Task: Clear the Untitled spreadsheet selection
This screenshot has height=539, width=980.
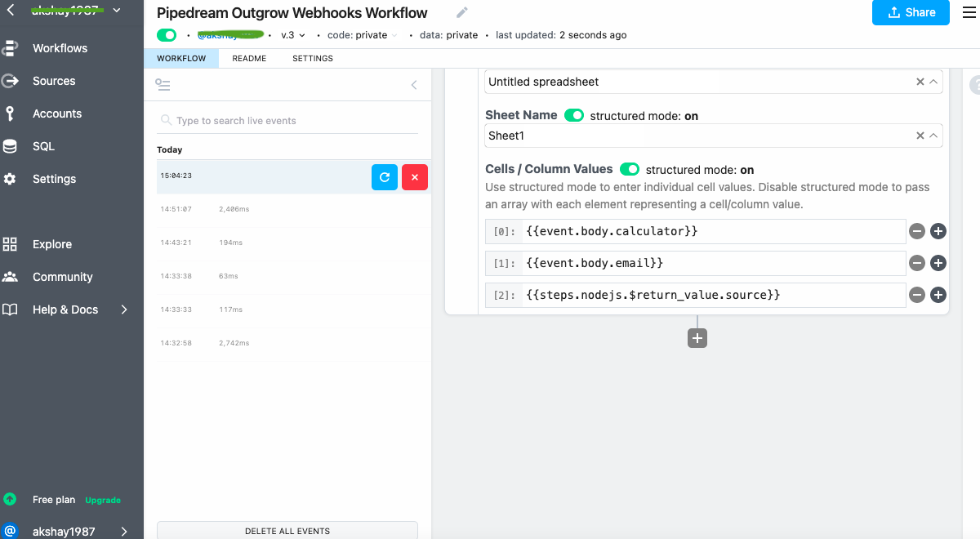Action: (920, 82)
